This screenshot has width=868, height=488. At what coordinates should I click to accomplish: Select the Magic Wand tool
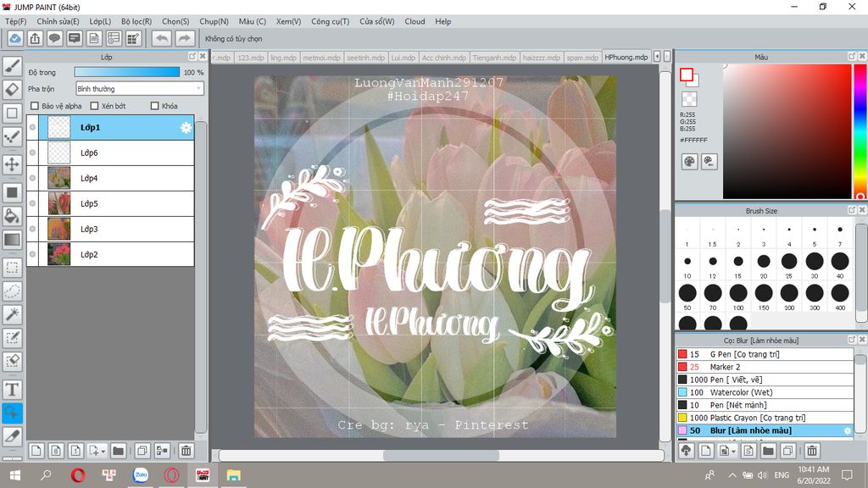point(12,314)
